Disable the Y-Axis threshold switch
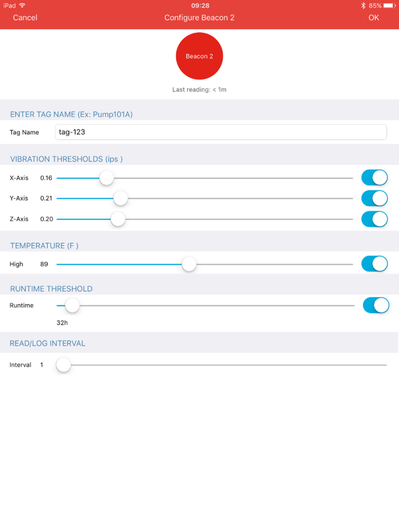The image size is (399, 532). [x=375, y=199]
